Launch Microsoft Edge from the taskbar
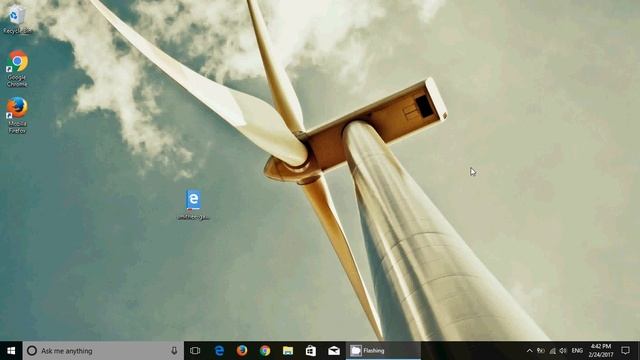 [219, 351]
